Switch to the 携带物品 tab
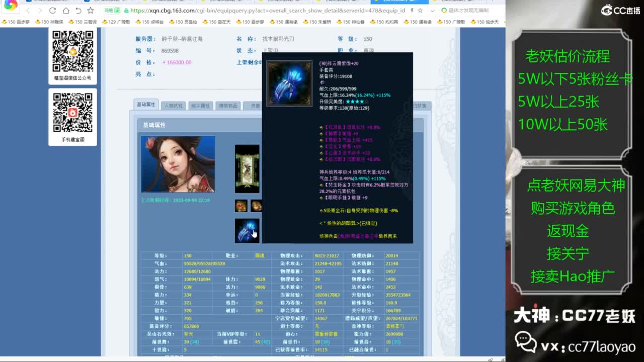This screenshot has height=362, width=644. 228,106
